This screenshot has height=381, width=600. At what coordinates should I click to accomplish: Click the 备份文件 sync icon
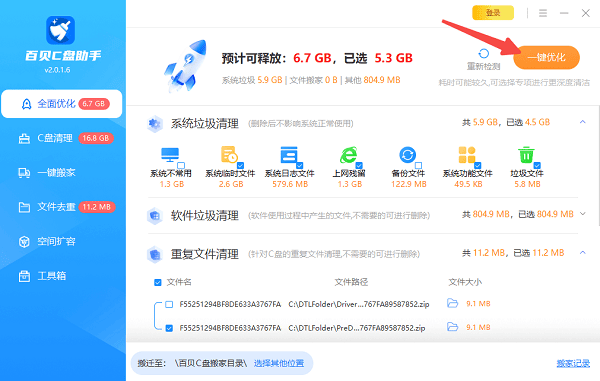pos(407,155)
